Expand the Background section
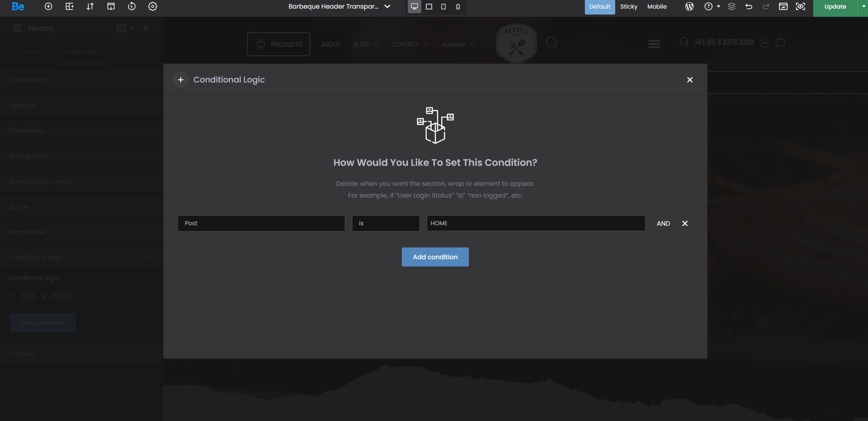This screenshot has height=421, width=868. pos(82,156)
